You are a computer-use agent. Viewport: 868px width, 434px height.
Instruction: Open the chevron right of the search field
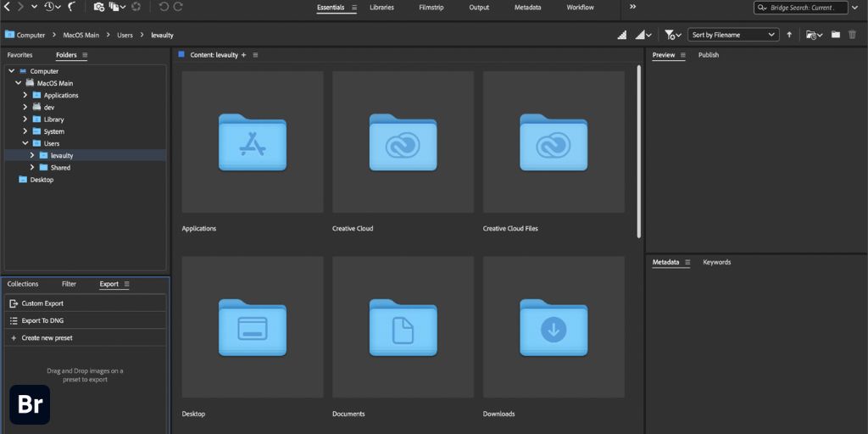pyautogui.click(x=856, y=7)
